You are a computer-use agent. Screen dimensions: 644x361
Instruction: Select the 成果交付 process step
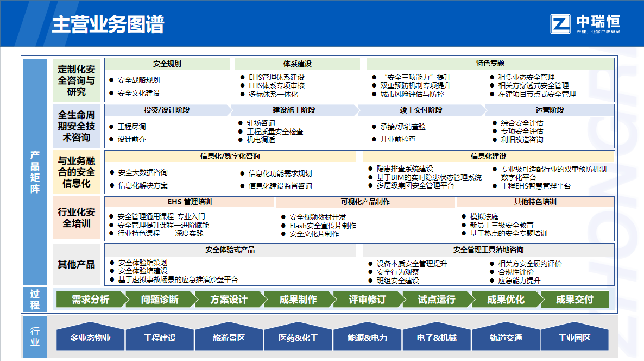click(x=574, y=300)
